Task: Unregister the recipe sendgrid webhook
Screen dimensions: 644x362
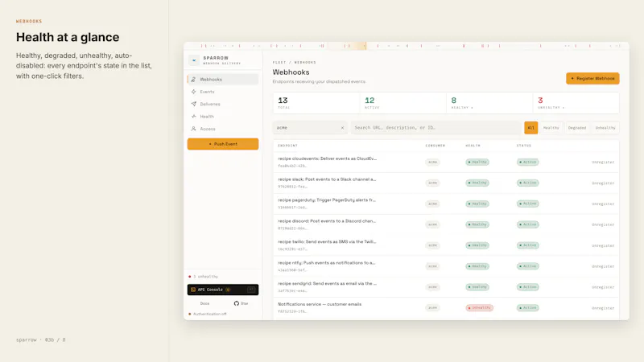Action: (x=603, y=287)
